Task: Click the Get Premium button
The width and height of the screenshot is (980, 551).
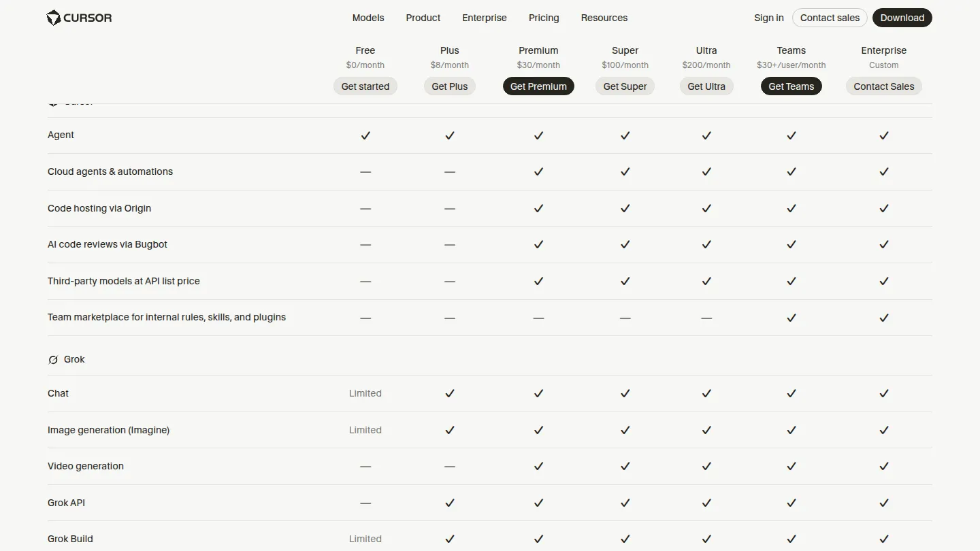Action: 538,86
